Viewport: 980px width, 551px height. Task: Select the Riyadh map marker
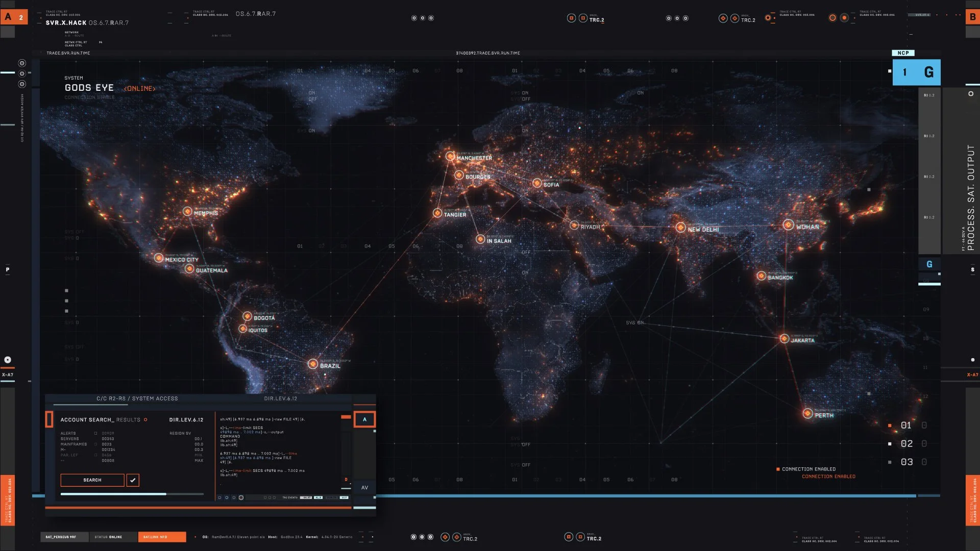click(574, 225)
